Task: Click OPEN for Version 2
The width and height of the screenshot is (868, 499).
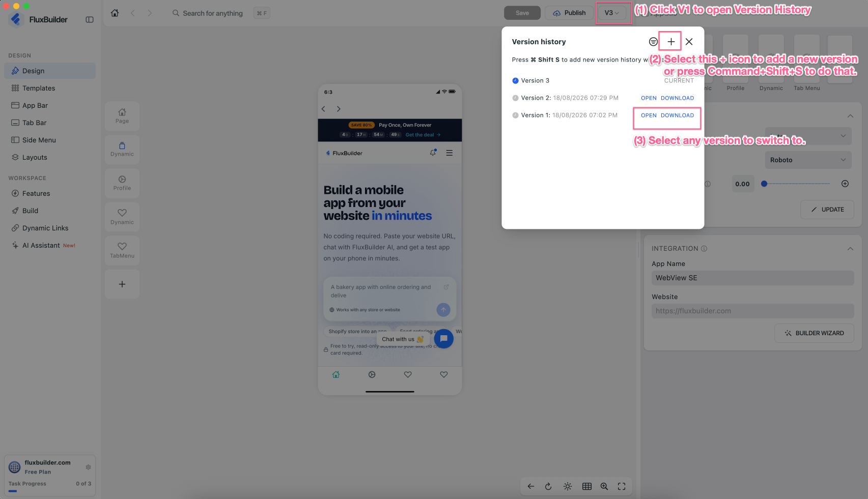Action: click(x=649, y=98)
